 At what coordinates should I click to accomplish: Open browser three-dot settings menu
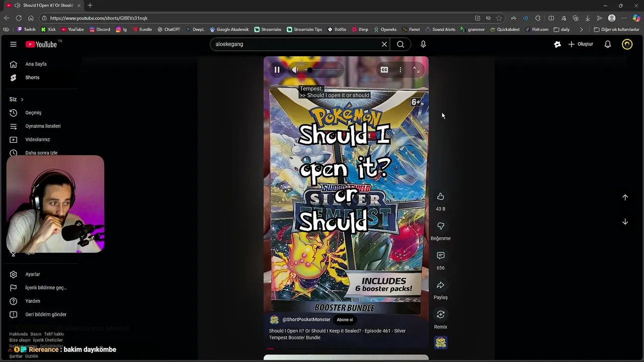(x=624, y=18)
